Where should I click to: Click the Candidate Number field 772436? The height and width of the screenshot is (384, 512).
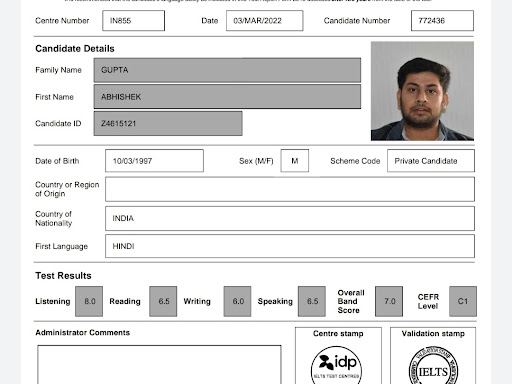(442, 21)
